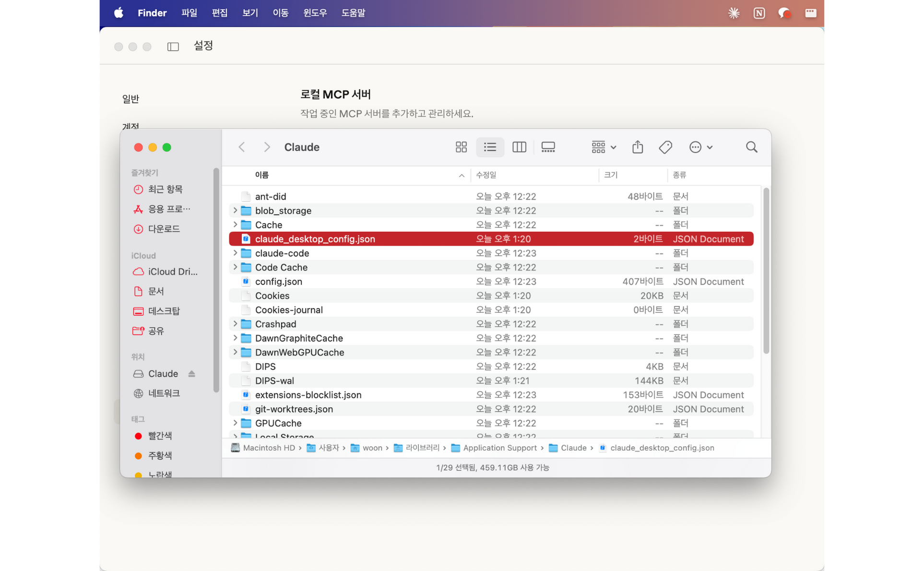Click the tag icon in toolbar

pyautogui.click(x=665, y=147)
